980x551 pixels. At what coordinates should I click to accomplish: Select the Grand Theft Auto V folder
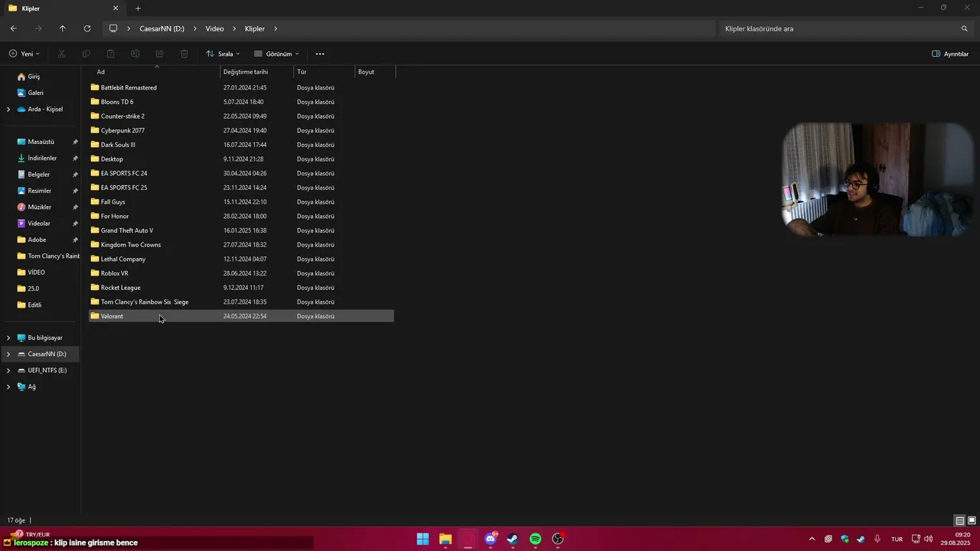tap(242, 230)
